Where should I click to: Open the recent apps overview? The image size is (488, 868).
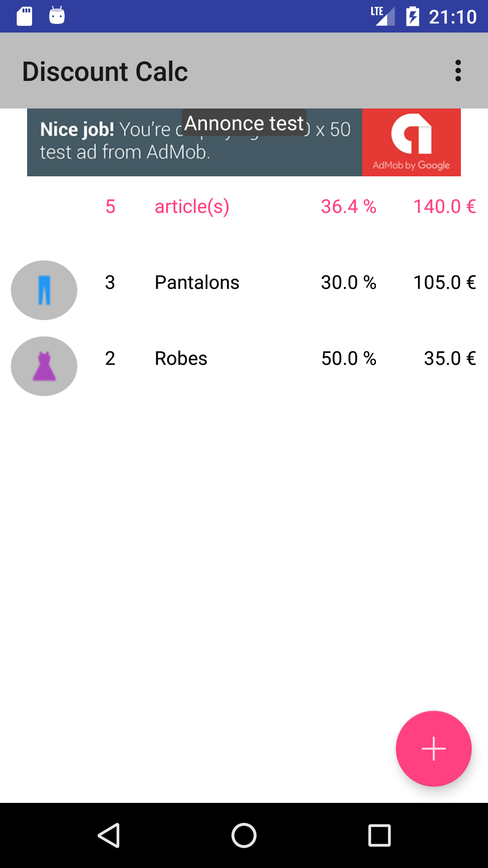pyautogui.click(x=379, y=835)
